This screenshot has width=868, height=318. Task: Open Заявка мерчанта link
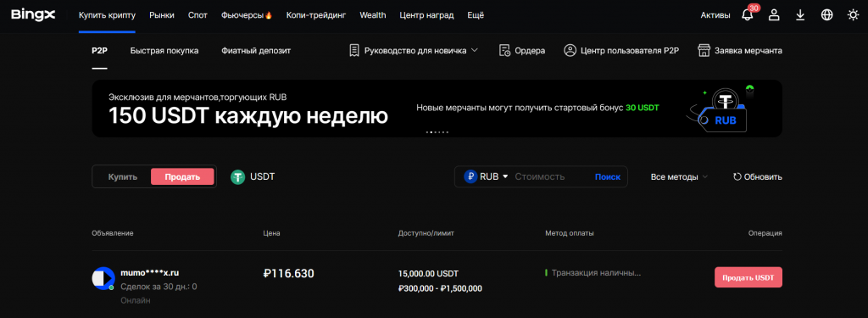tap(748, 50)
